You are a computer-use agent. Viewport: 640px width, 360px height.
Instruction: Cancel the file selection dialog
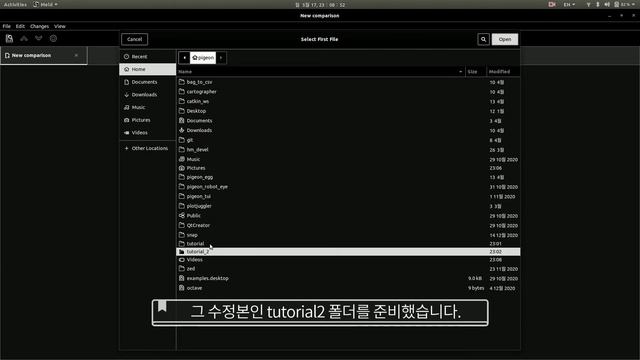coord(134,39)
